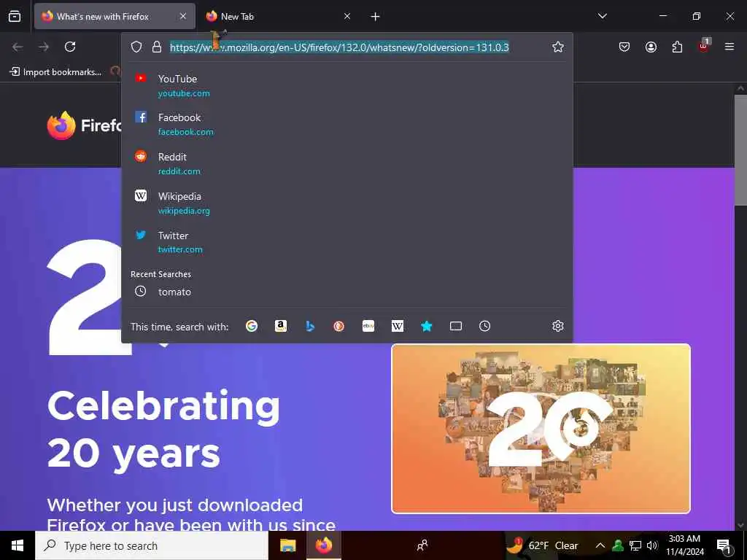Open the notification center icon
This screenshot has width=747, height=560.
coord(724,545)
